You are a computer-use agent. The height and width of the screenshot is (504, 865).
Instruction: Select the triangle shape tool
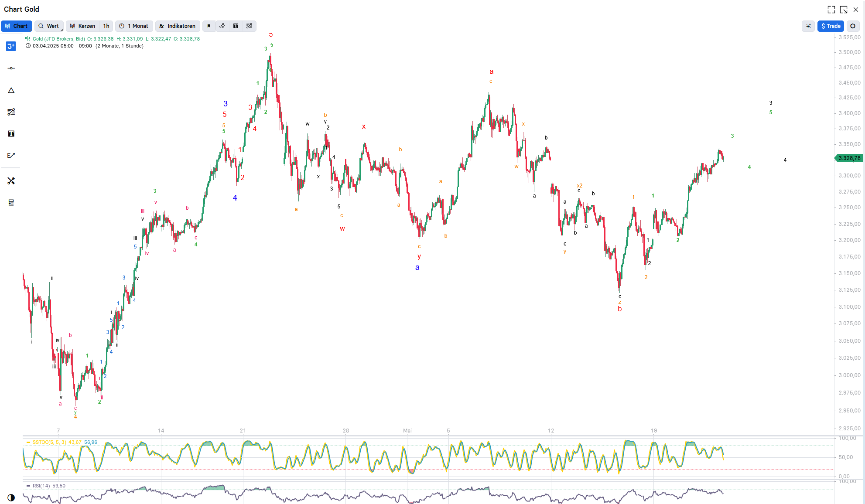tap(11, 90)
